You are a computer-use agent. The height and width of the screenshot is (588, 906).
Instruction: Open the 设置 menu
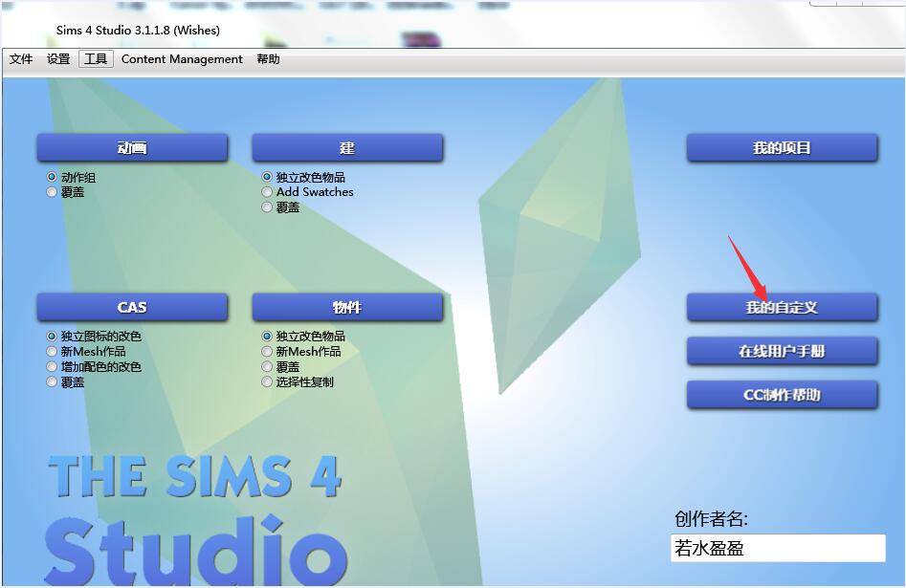tap(57, 59)
